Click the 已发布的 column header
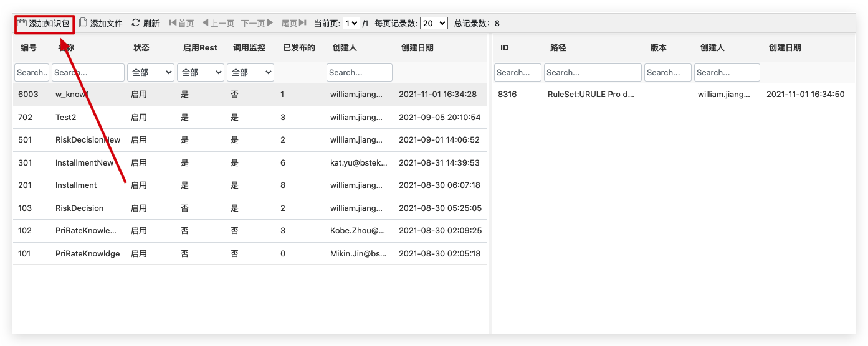The width and height of the screenshot is (868, 346). pyautogui.click(x=299, y=48)
